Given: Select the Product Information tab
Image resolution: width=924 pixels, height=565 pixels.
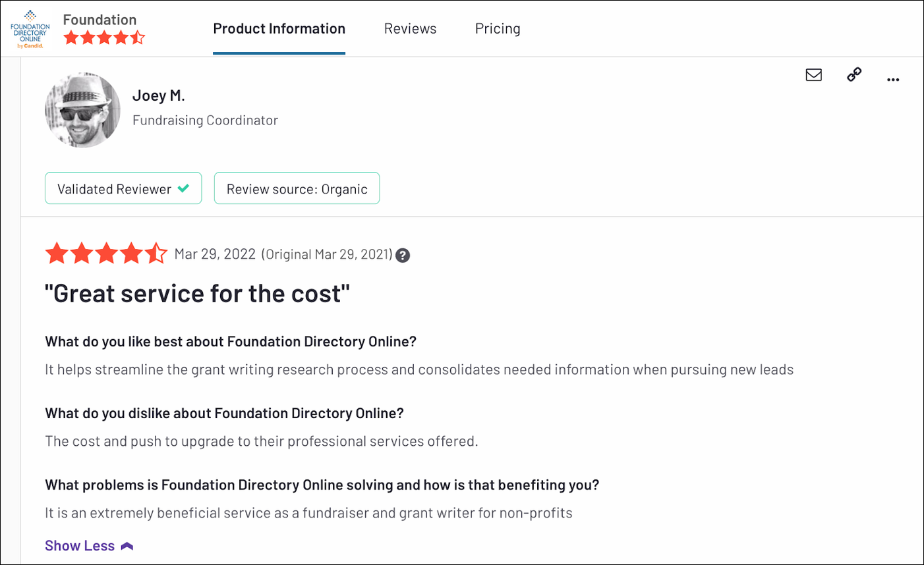Looking at the screenshot, I should coord(279,28).
